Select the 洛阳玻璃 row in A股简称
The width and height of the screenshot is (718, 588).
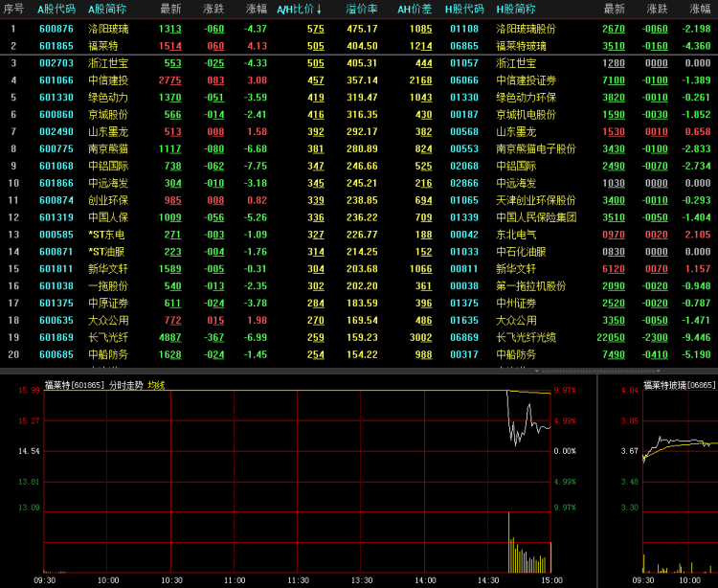107,29
